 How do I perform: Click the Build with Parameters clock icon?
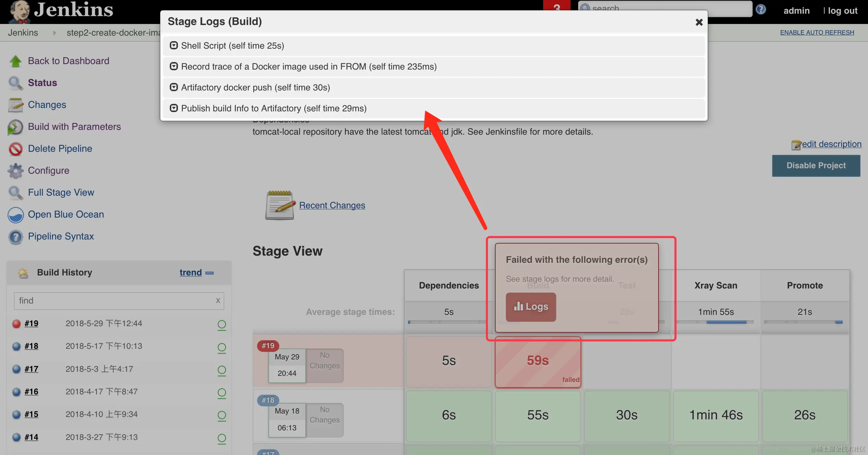click(15, 127)
